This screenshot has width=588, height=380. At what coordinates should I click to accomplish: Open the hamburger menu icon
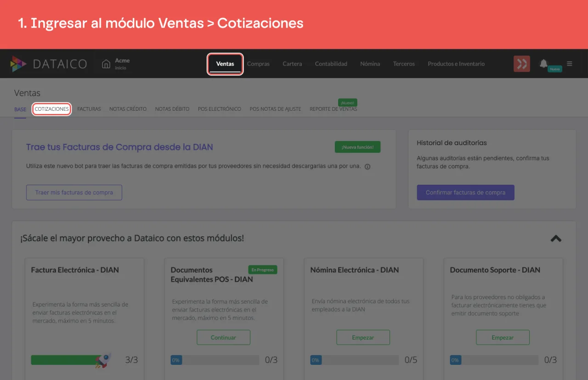click(x=570, y=64)
